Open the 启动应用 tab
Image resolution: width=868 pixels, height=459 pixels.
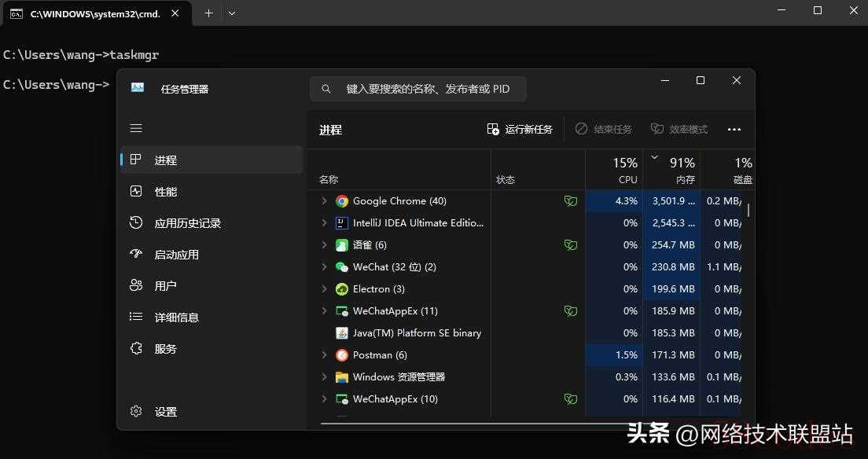[x=176, y=255]
